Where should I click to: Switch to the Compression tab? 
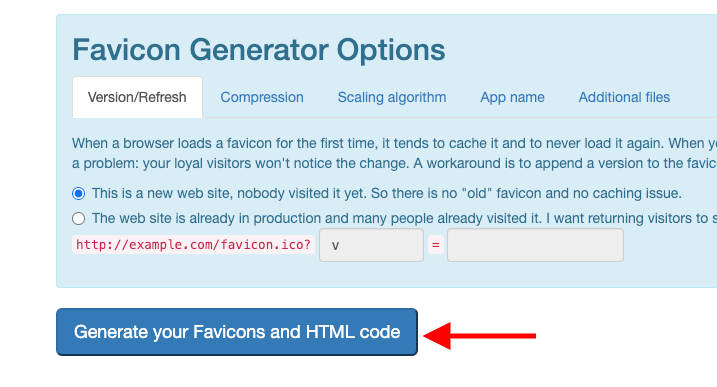tap(262, 97)
